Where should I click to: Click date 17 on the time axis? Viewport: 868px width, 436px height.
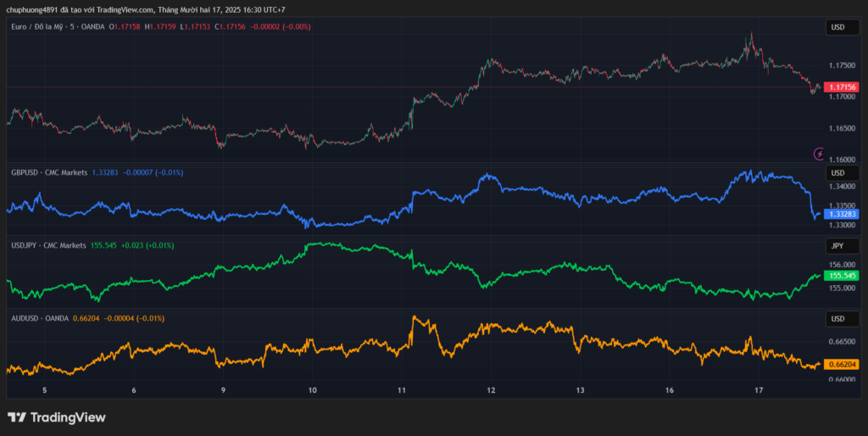(x=760, y=390)
